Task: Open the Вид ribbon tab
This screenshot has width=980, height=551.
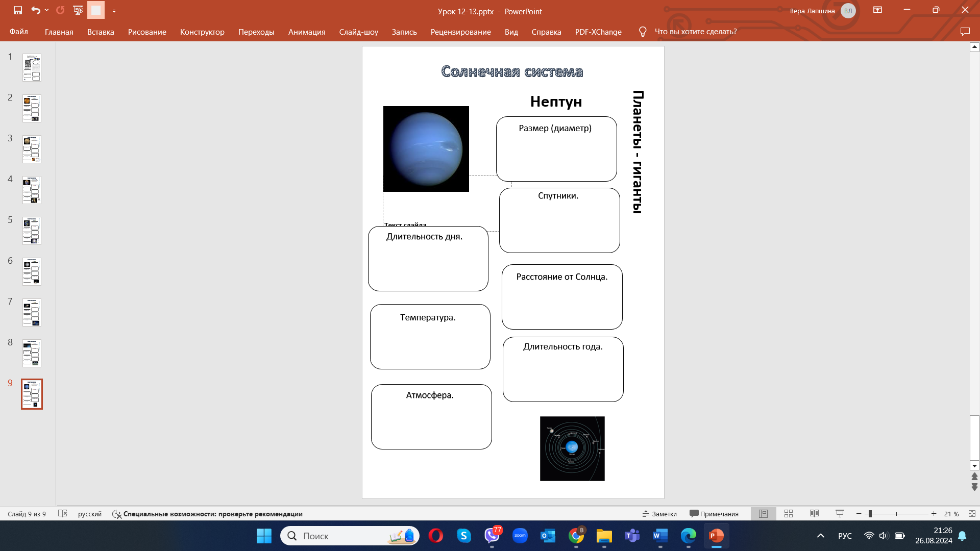Action: (511, 32)
